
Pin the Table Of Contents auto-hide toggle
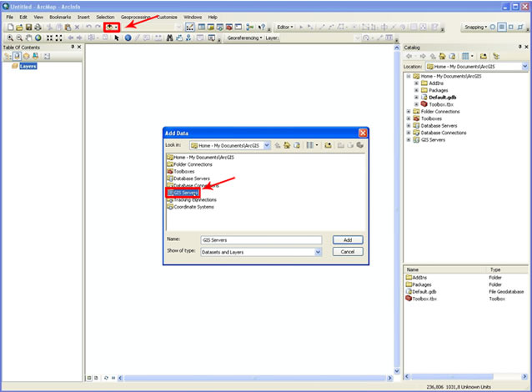click(73, 47)
